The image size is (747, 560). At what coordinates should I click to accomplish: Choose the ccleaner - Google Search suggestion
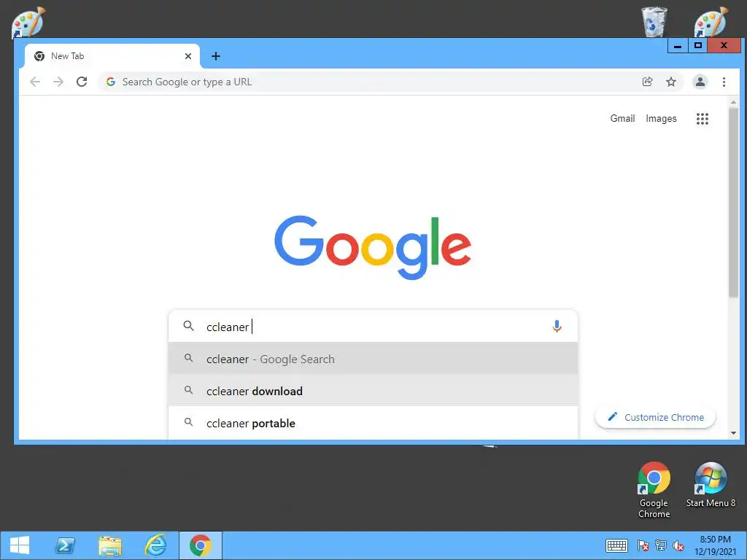point(373,359)
